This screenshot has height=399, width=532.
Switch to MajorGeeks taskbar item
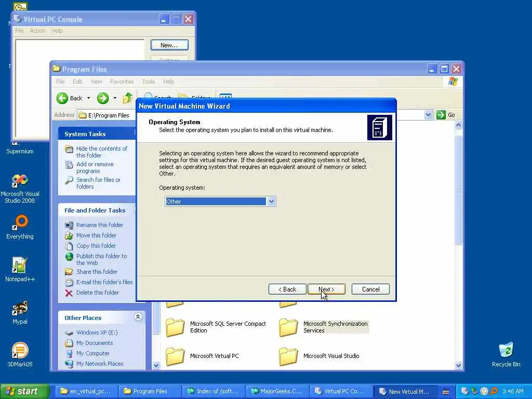(277, 391)
